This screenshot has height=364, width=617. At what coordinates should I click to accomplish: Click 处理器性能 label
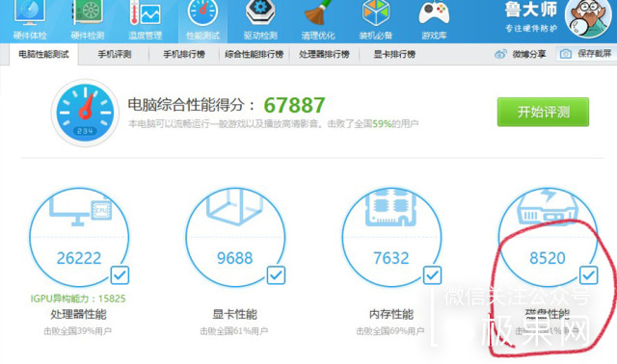click(x=79, y=314)
